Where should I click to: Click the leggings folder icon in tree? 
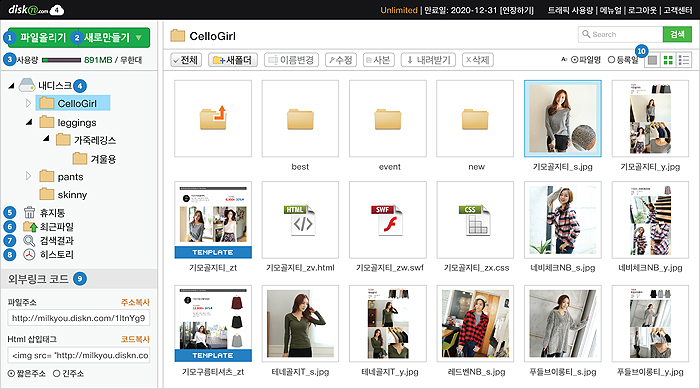pyautogui.click(x=46, y=122)
